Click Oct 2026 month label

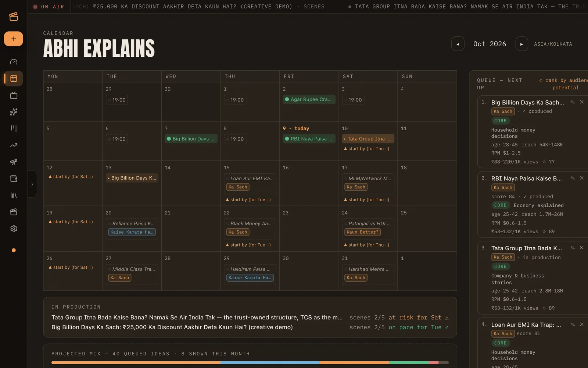point(490,44)
